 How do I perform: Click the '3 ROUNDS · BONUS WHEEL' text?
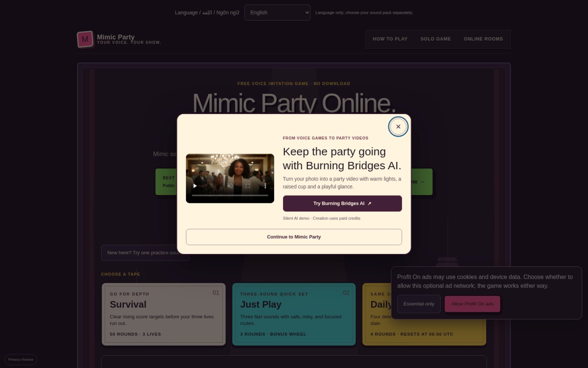(x=273, y=334)
